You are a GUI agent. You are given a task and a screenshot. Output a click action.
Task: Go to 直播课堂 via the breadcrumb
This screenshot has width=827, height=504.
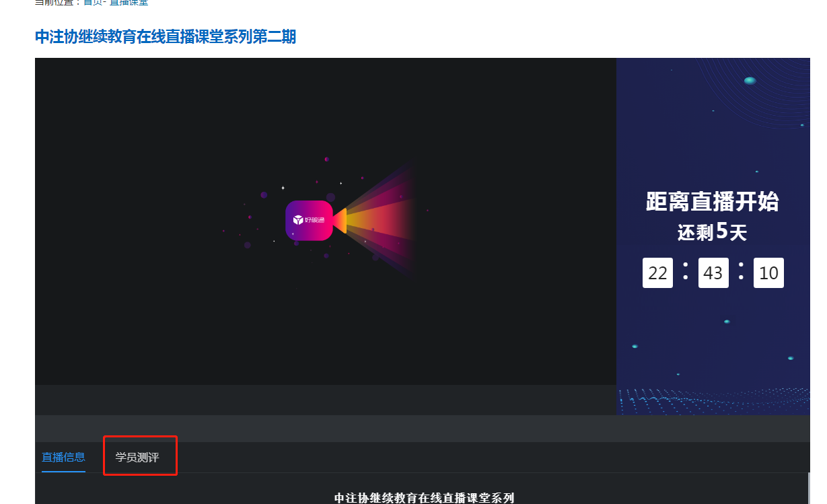[x=129, y=3]
